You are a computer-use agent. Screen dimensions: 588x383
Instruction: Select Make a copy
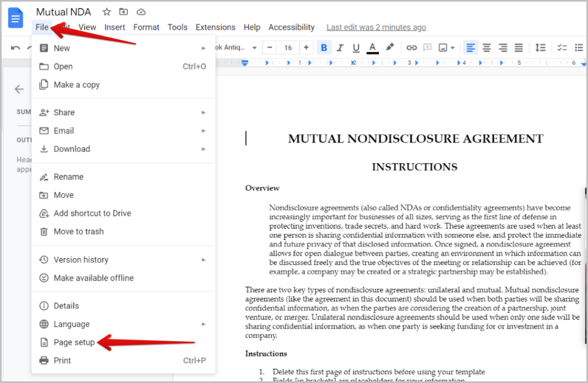pyautogui.click(x=123, y=85)
